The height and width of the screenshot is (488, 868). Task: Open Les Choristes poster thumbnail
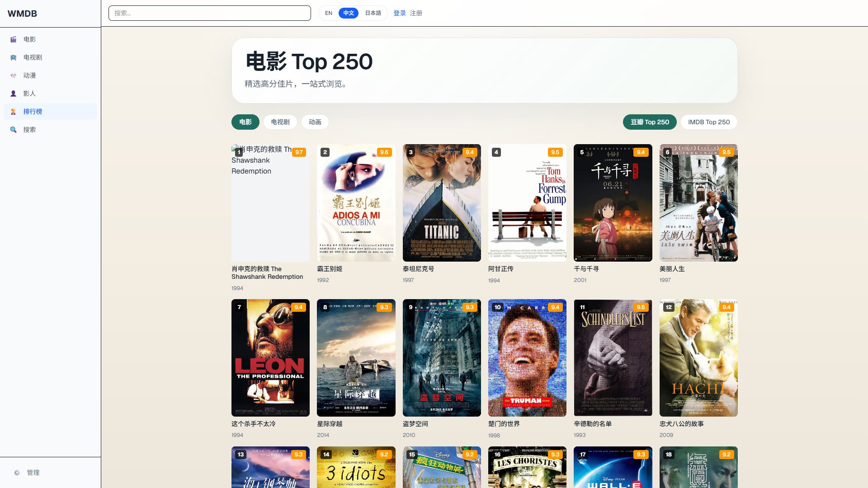527,467
